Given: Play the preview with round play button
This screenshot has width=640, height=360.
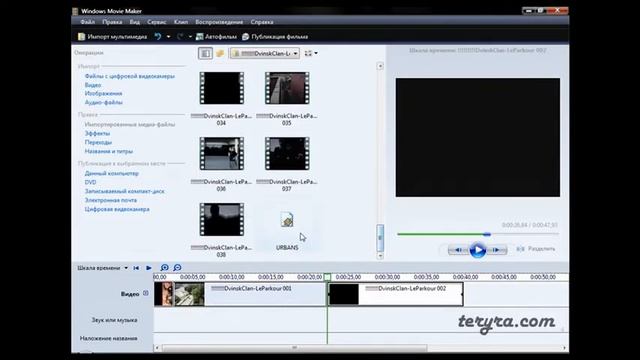Looking at the screenshot, I should [478, 250].
